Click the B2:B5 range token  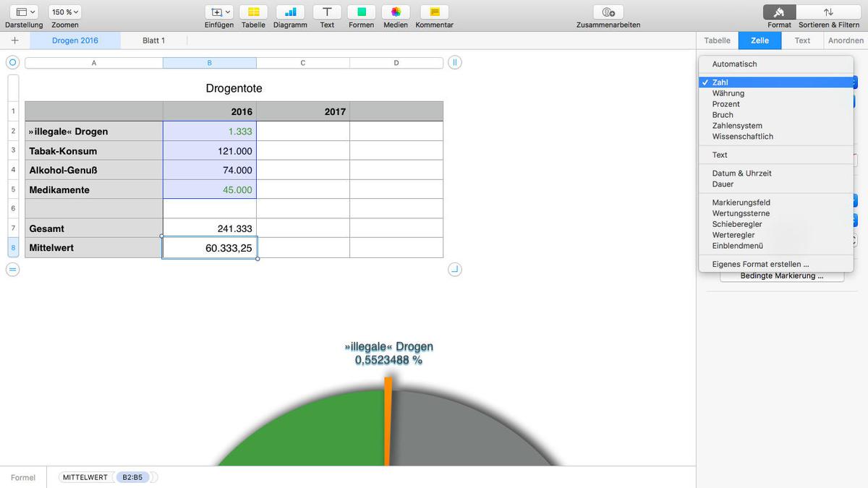tap(132, 477)
